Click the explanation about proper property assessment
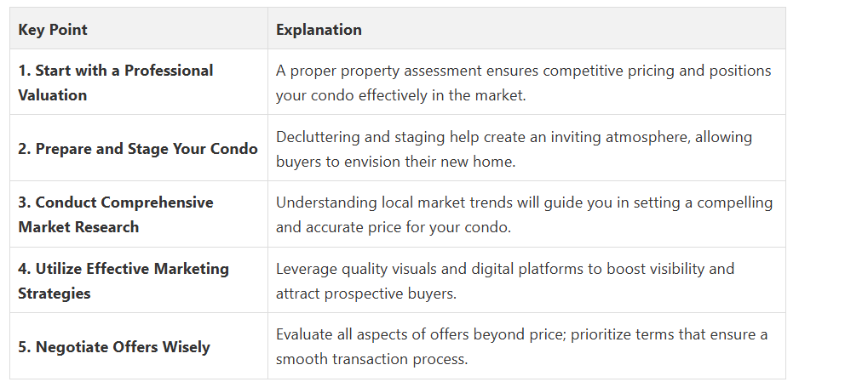 tap(523, 83)
